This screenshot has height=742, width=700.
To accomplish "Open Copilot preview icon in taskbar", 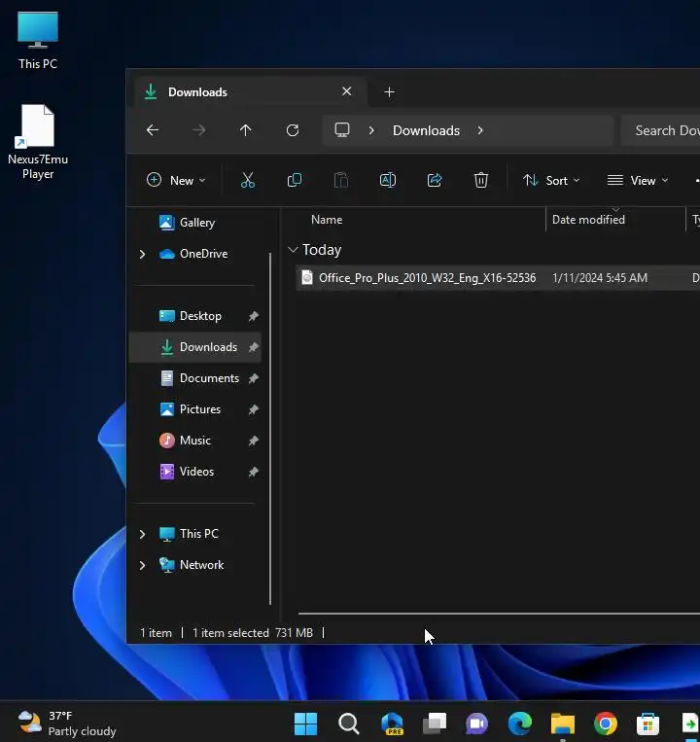I will pyautogui.click(x=392, y=724).
